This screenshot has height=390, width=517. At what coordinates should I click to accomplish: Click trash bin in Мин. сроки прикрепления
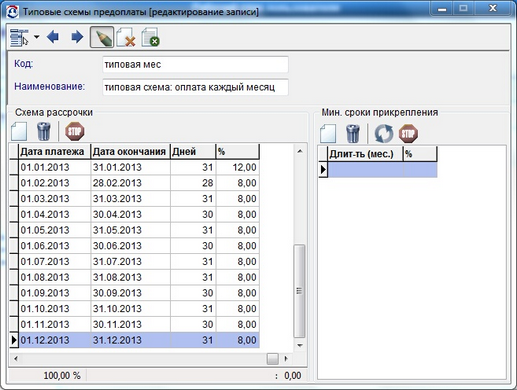[353, 134]
